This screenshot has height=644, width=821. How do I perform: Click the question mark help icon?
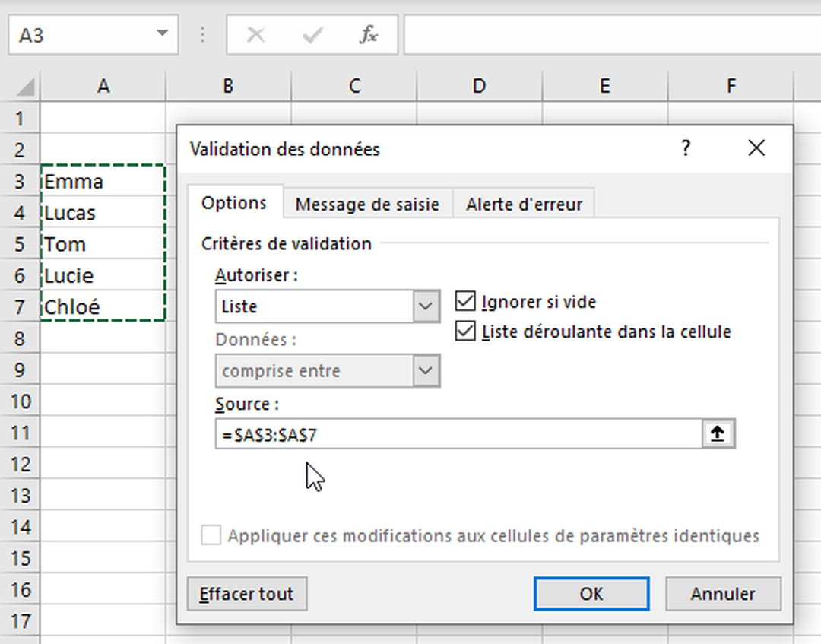coord(686,149)
